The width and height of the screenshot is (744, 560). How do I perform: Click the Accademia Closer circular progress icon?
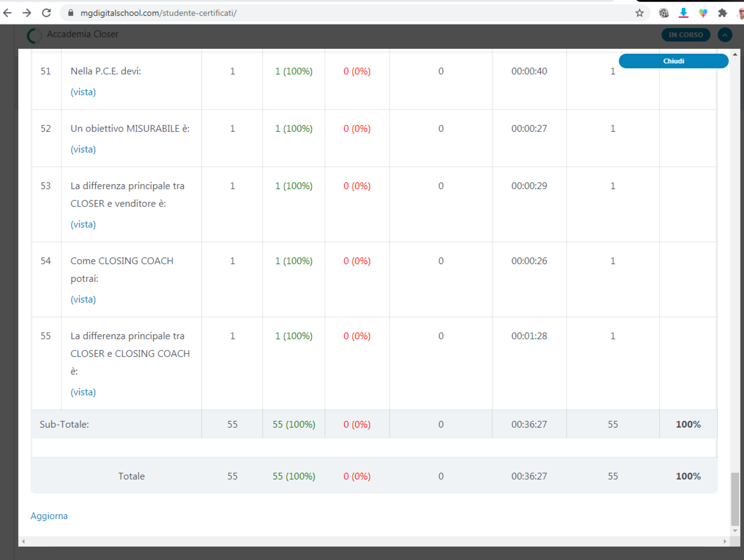tap(34, 35)
